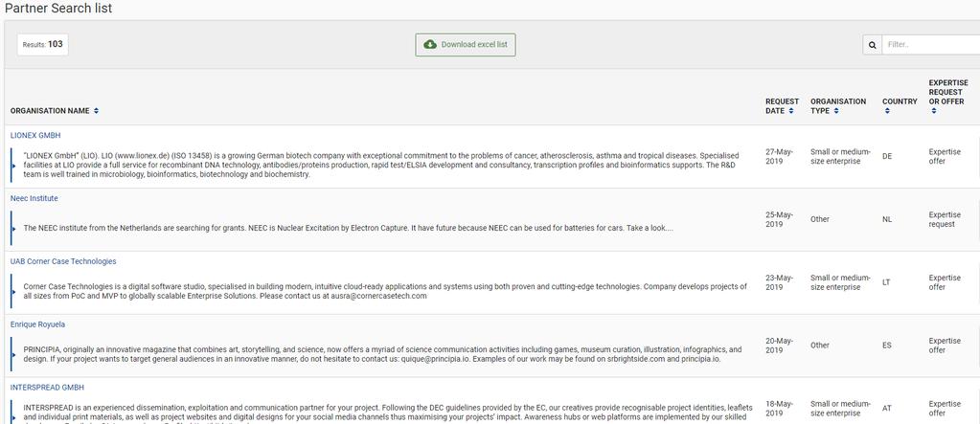Click Expertise request in Neec Institute row

(945, 219)
